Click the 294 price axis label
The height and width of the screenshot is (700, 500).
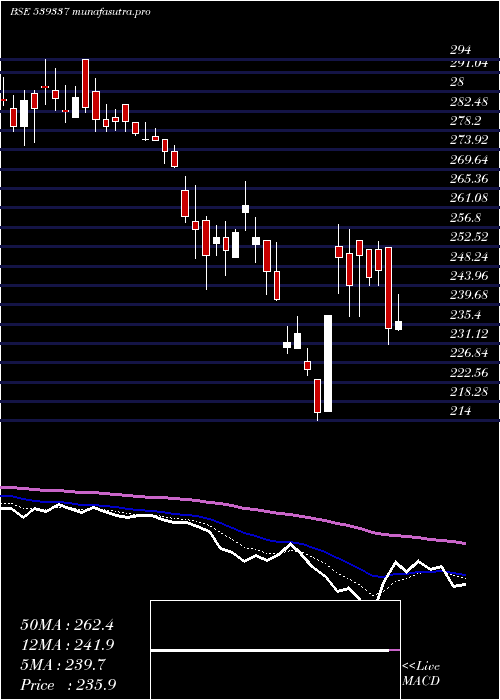pos(460,50)
